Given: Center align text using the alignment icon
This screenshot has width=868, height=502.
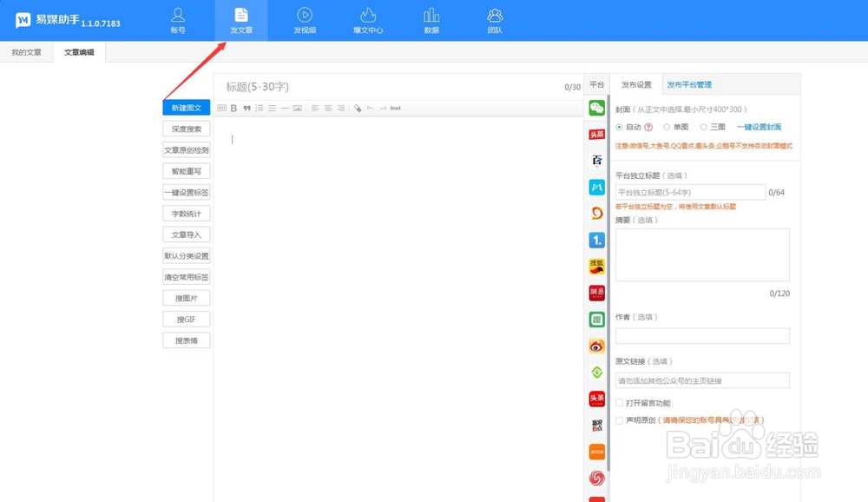Looking at the screenshot, I should 328,108.
